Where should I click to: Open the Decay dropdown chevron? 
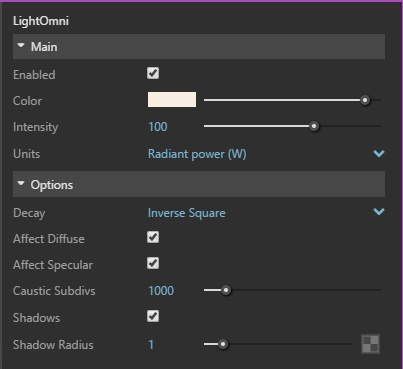(379, 211)
